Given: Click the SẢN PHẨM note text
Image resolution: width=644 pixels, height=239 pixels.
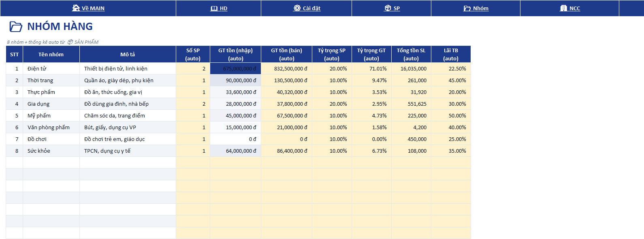Looking at the screenshot, I should [86, 42].
